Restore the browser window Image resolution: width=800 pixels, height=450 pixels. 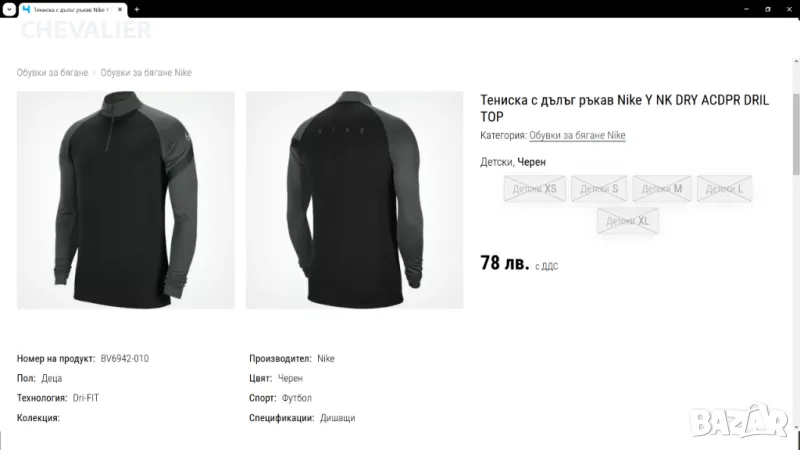(767, 9)
